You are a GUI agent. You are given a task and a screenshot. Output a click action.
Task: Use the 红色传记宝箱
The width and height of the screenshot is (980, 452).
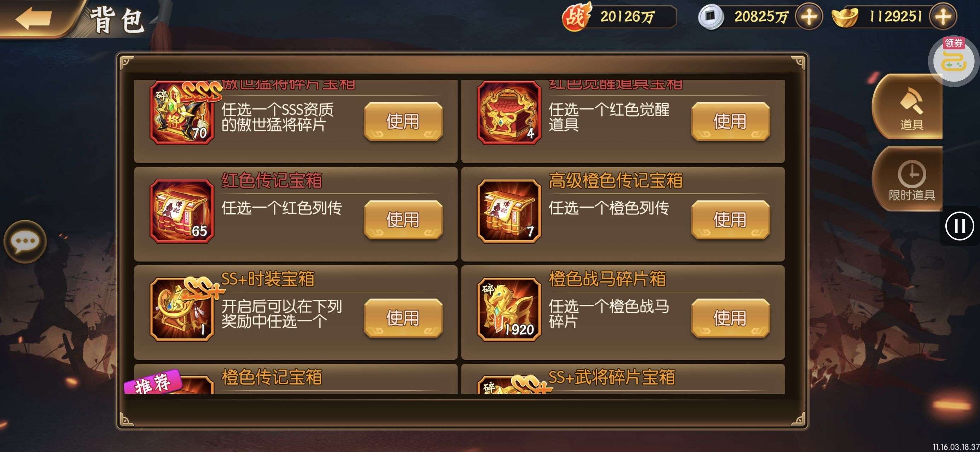click(403, 219)
